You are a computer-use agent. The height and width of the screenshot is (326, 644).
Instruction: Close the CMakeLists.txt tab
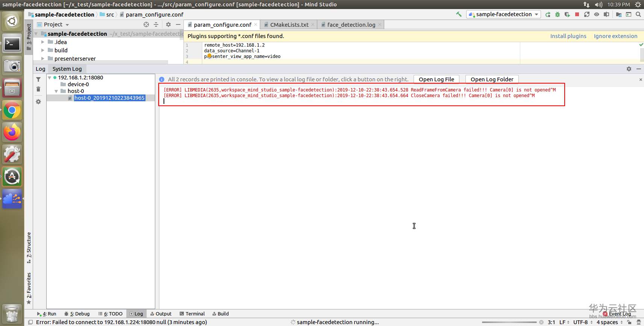click(313, 24)
